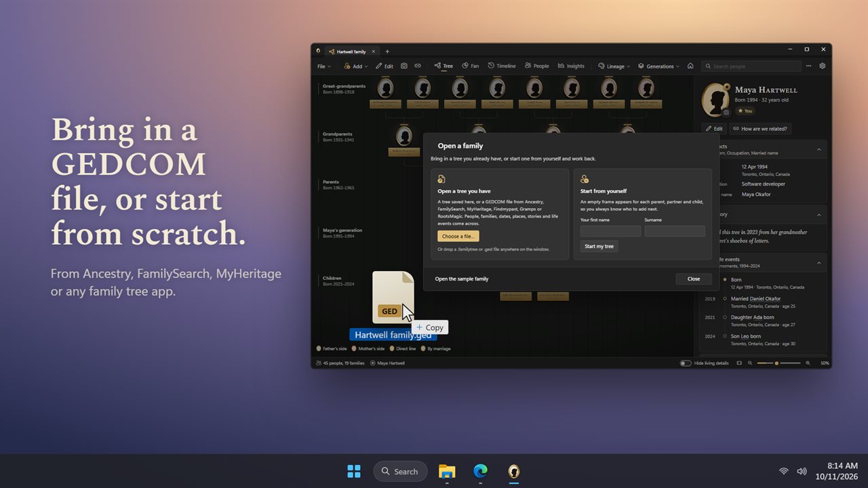Switch to the People view tab
The width and height of the screenshot is (868, 488).
pos(537,66)
